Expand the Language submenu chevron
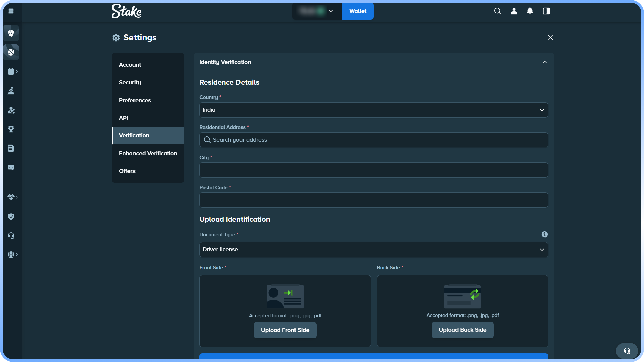Image resolution: width=644 pixels, height=362 pixels. pos(17,255)
